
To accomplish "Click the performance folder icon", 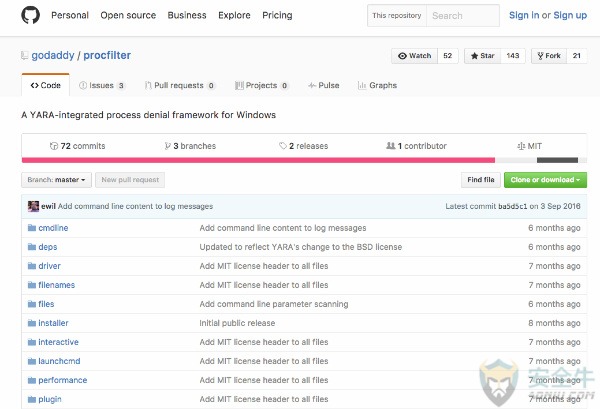I will [32, 380].
